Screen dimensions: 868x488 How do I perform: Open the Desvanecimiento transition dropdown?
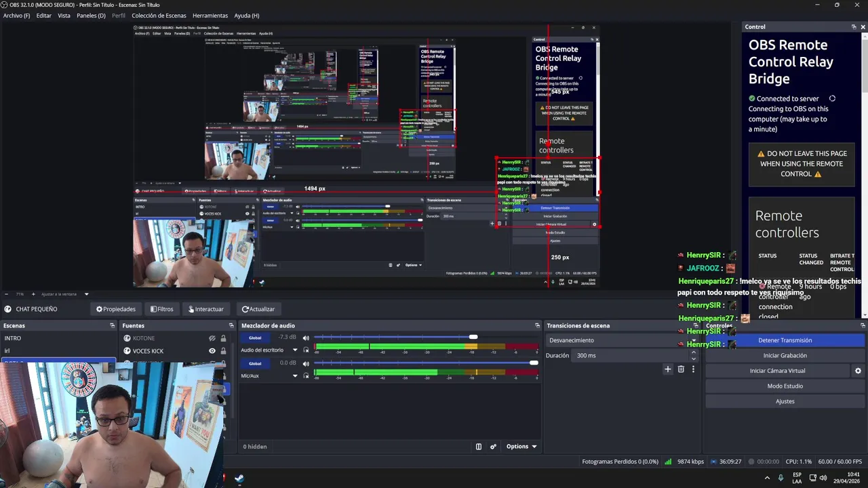coord(620,340)
